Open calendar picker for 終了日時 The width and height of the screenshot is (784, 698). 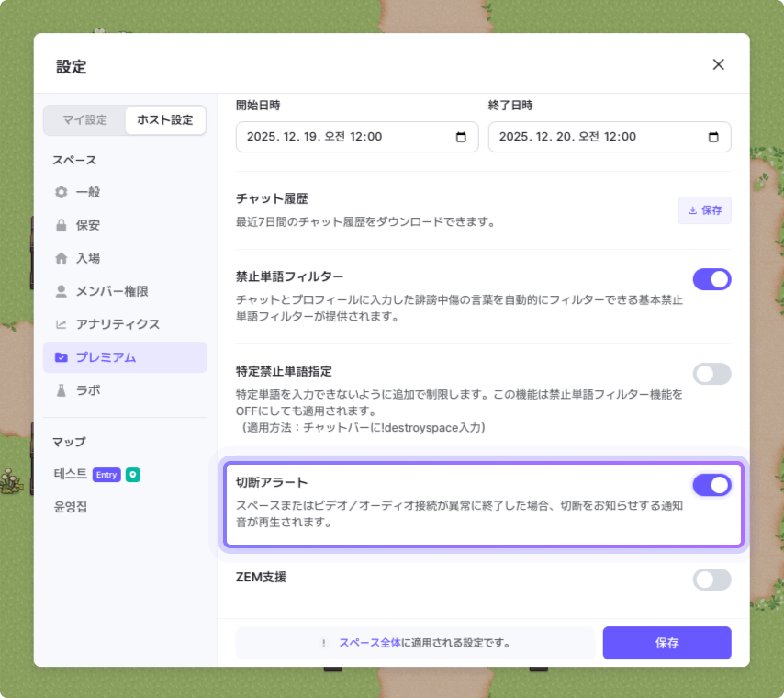(713, 137)
